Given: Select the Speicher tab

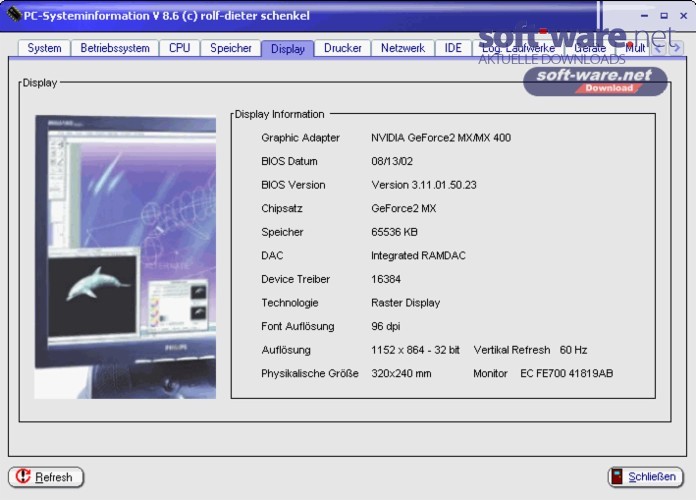Looking at the screenshot, I should click(x=231, y=48).
